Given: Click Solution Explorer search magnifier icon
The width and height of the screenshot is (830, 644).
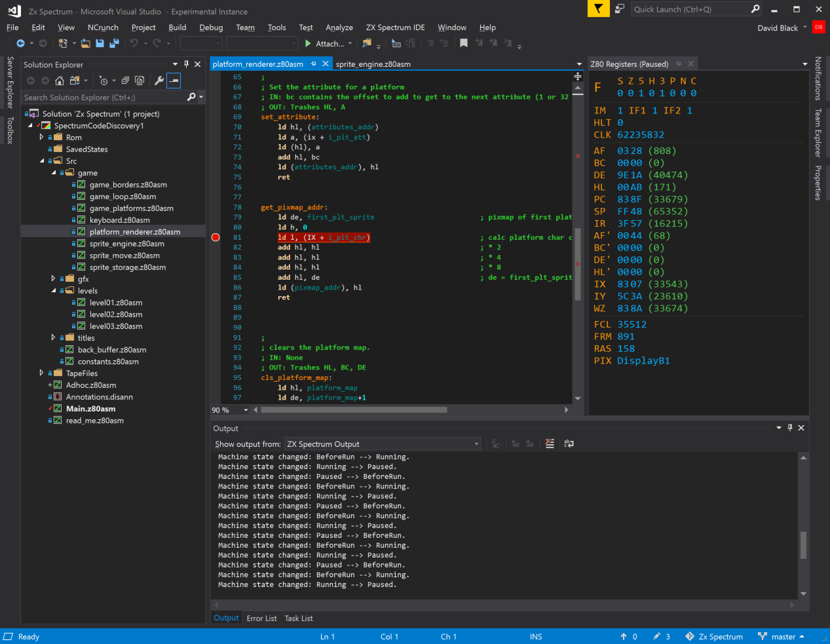Looking at the screenshot, I should point(191,97).
